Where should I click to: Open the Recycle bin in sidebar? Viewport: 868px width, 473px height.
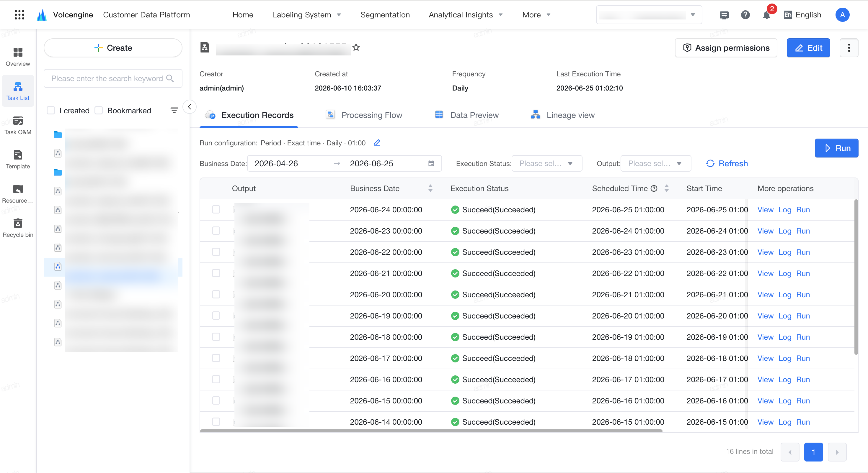pyautogui.click(x=18, y=228)
